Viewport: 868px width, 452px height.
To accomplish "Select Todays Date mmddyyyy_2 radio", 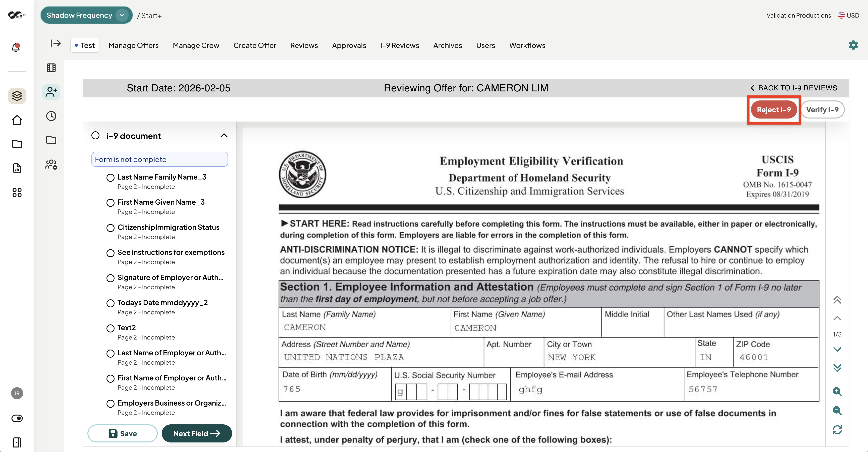I will click(x=110, y=303).
